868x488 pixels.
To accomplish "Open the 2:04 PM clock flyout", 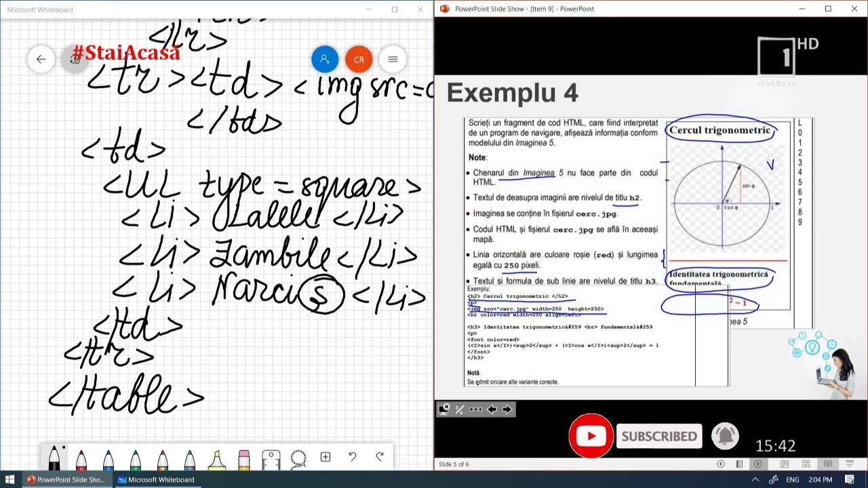I will [820, 480].
